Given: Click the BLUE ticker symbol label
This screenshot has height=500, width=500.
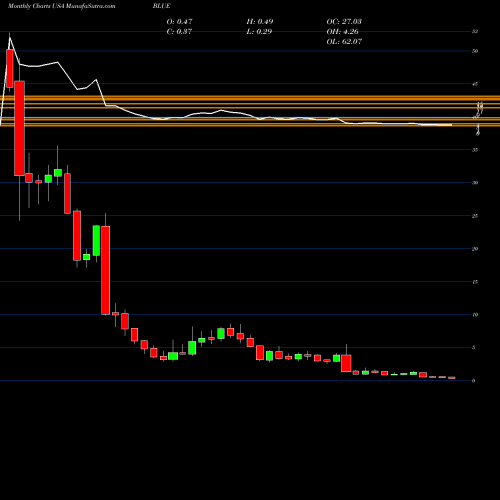Looking at the screenshot, I should click(162, 6).
